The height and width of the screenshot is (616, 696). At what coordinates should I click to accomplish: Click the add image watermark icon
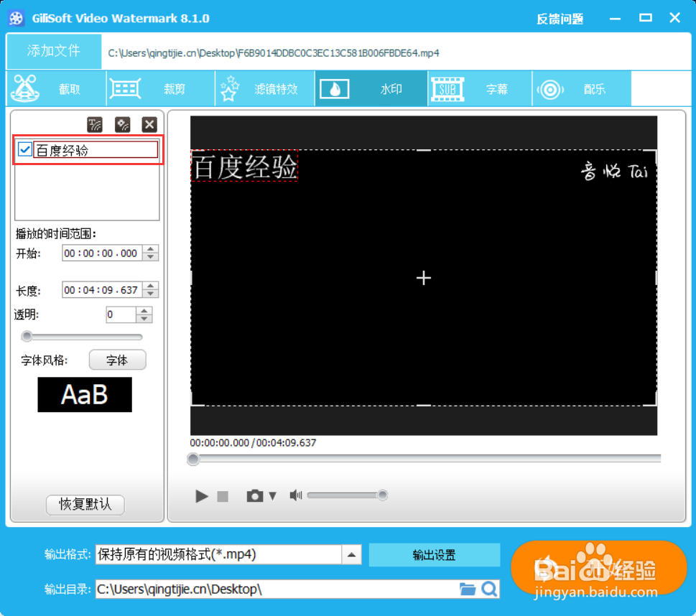pyautogui.click(x=122, y=125)
